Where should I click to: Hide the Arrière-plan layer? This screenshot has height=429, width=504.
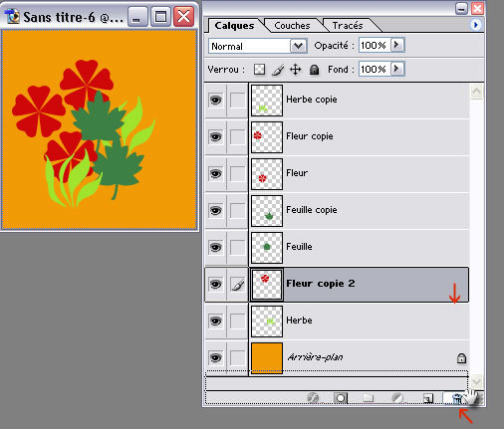click(x=216, y=357)
